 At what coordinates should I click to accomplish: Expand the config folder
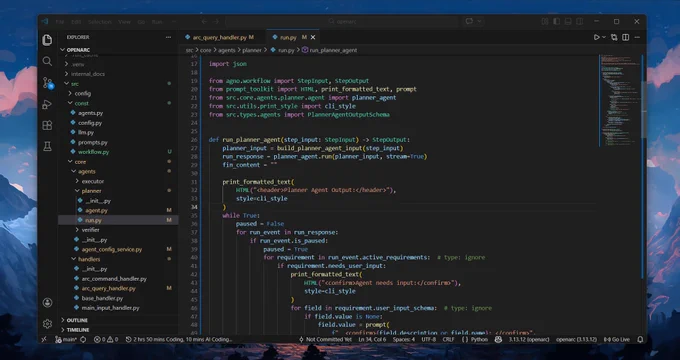(x=82, y=93)
